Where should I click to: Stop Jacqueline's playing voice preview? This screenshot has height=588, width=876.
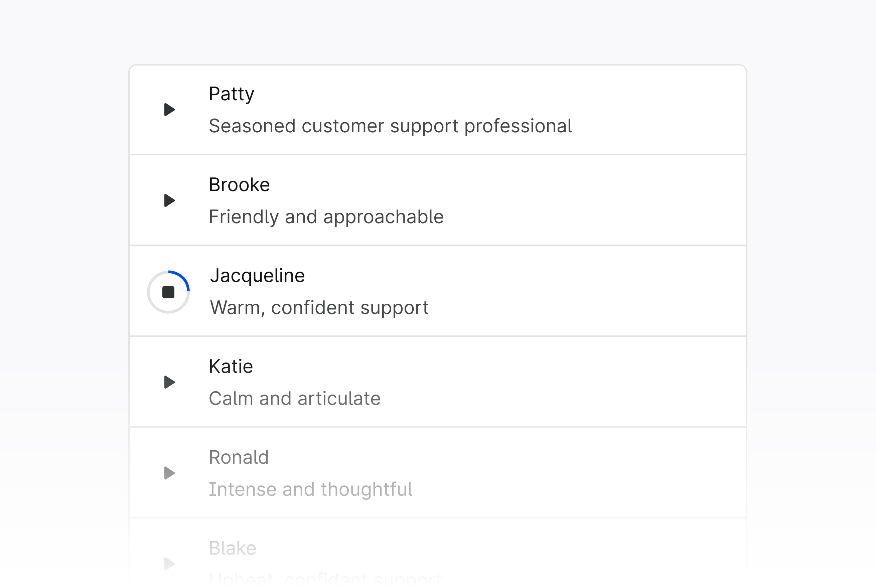pyautogui.click(x=168, y=292)
